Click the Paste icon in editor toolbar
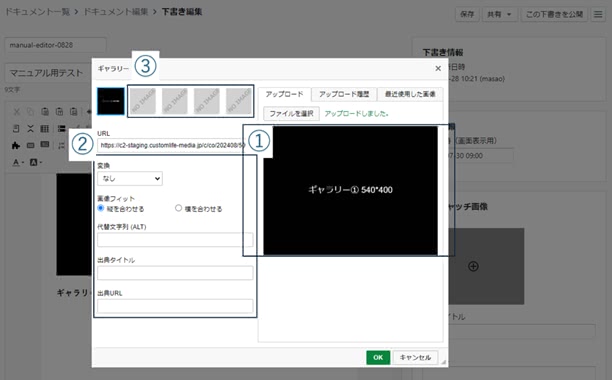 [45, 112]
